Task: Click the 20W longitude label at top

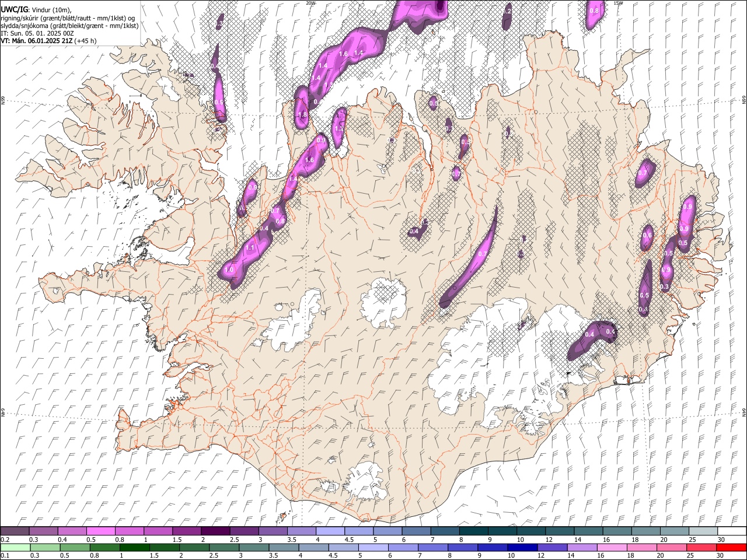Action: 310,3
